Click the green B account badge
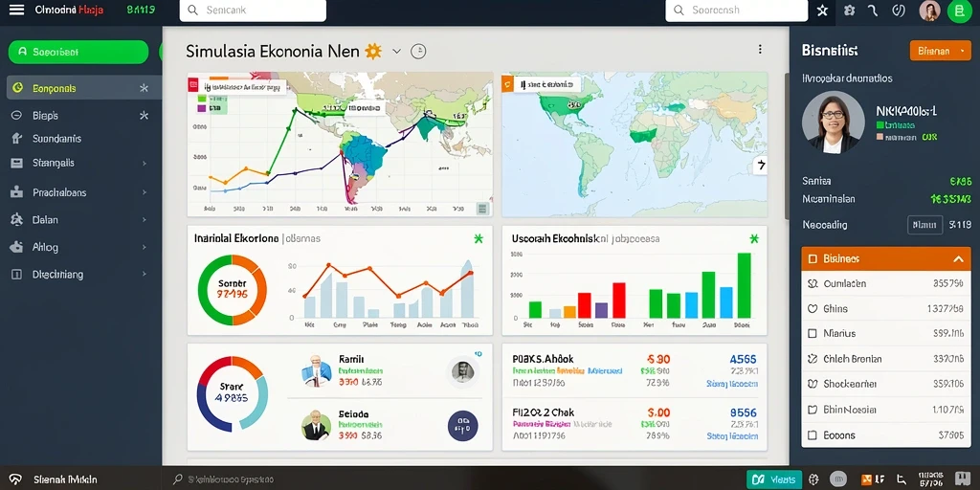980x490 pixels. click(x=959, y=11)
